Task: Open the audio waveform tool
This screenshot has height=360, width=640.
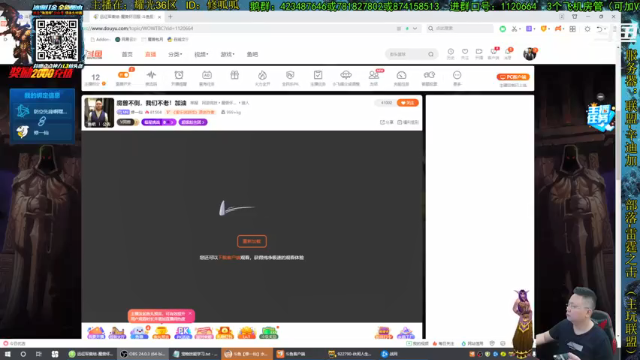Action: pos(151,75)
